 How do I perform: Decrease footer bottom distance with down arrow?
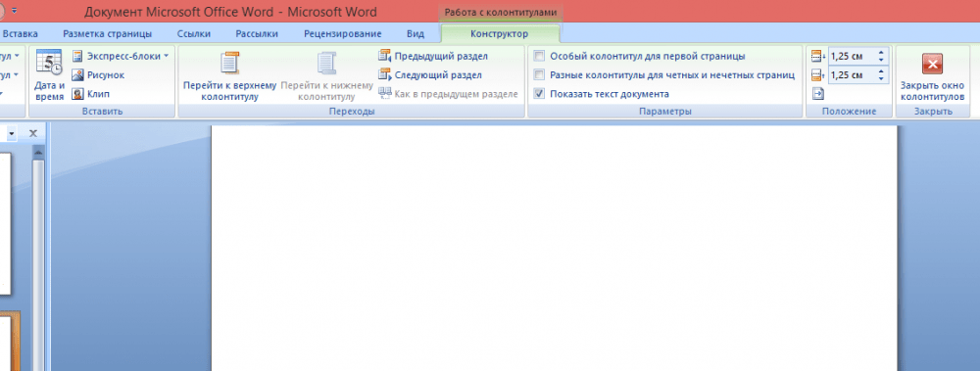point(881,78)
